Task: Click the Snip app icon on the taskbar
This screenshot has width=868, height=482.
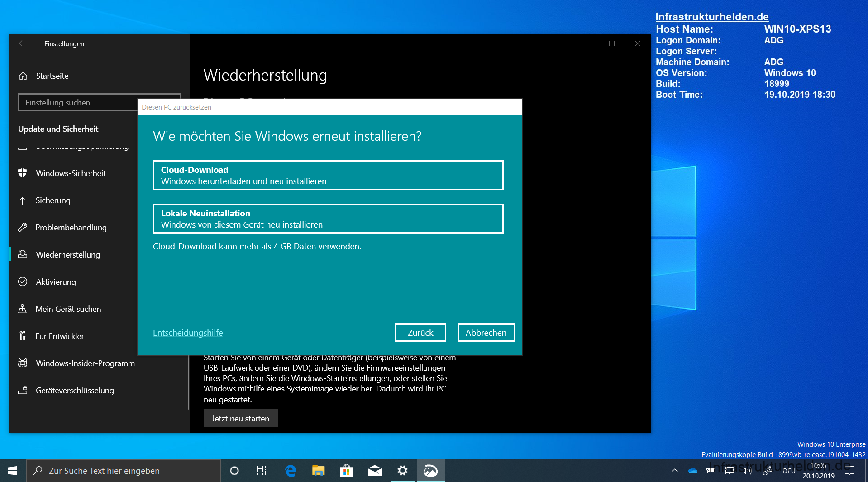Action: coord(430,471)
